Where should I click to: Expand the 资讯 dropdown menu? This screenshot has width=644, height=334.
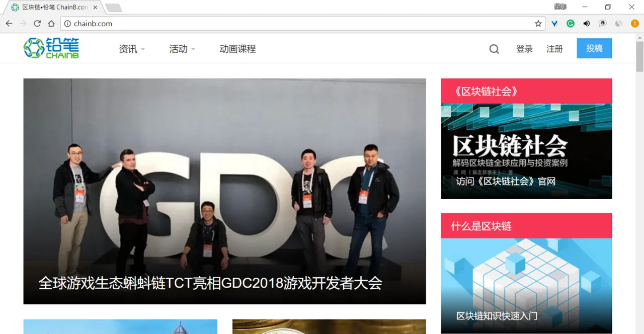click(x=132, y=49)
